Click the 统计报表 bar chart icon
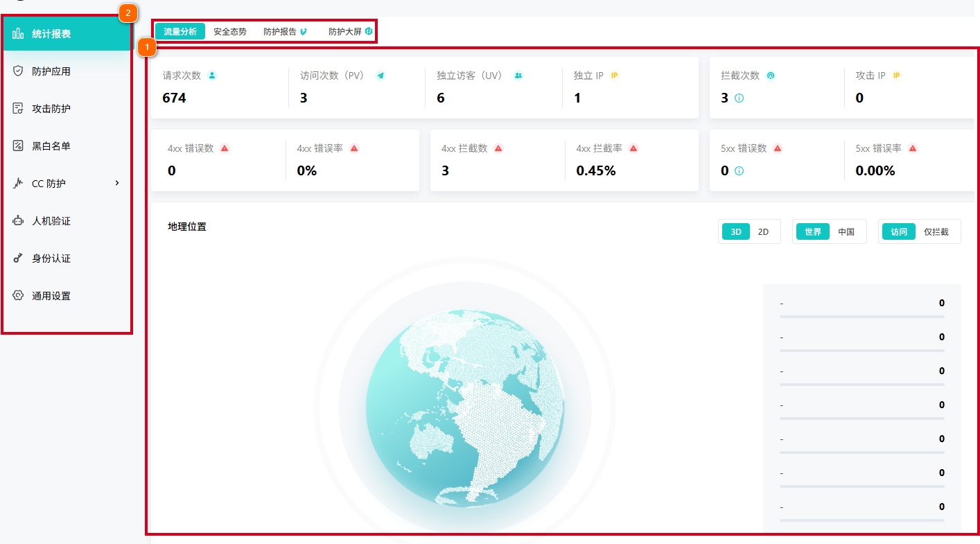The height and width of the screenshot is (544, 980). 18,34
